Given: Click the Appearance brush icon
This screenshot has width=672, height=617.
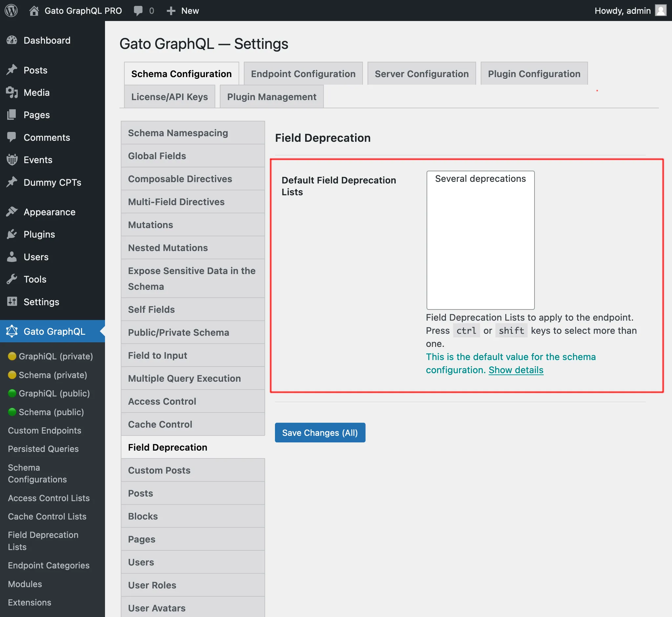Looking at the screenshot, I should (x=12, y=212).
